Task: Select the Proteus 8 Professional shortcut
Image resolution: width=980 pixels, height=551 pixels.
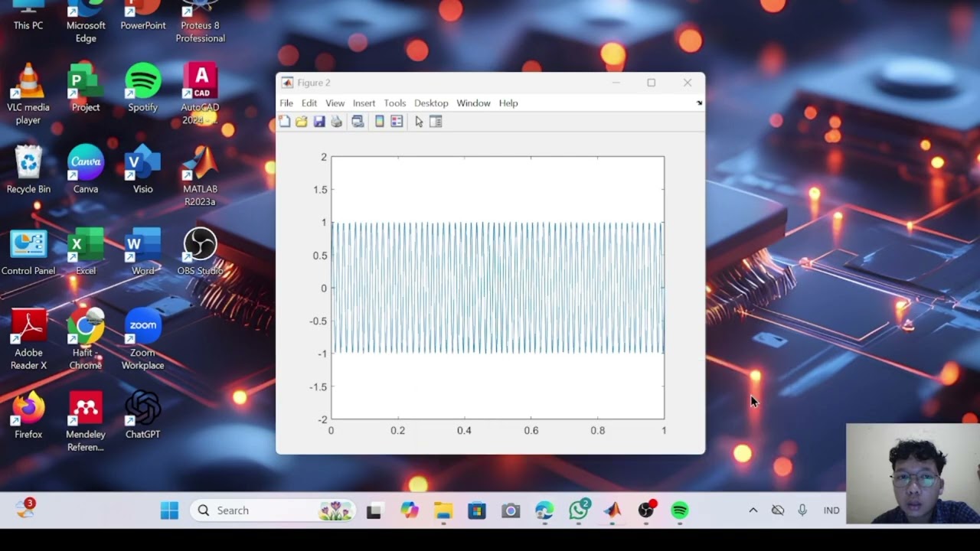Action: 201,21
